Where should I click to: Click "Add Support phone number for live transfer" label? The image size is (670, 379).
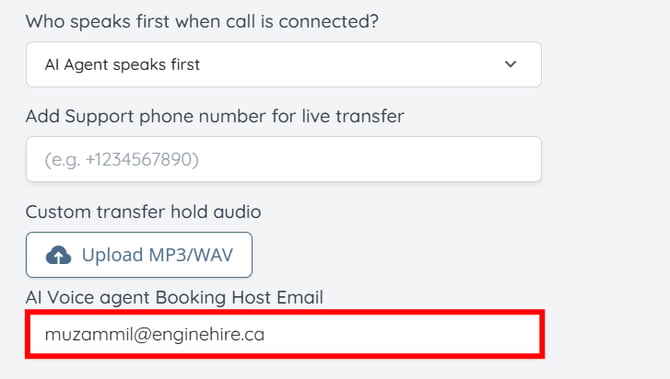click(x=215, y=116)
